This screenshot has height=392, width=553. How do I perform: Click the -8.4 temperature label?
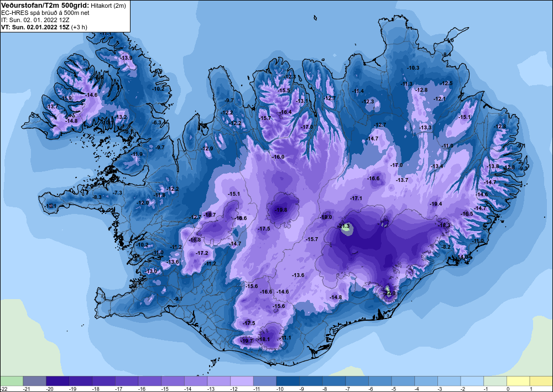[x=447, y=54]
